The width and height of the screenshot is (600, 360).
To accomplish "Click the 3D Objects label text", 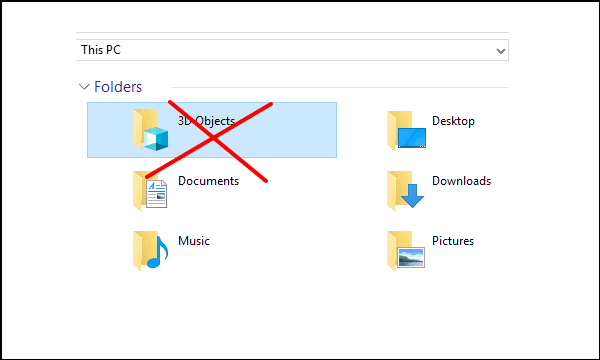I will point(206,121).
